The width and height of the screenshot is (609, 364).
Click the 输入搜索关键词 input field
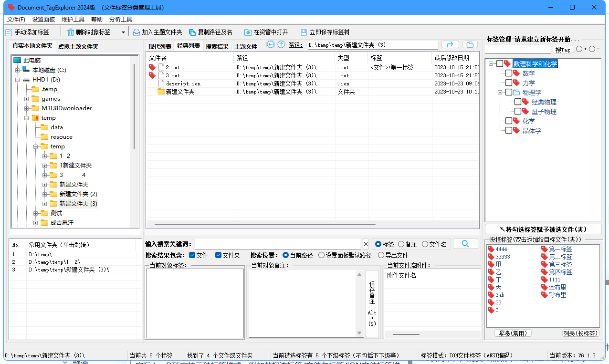click(278, 244)
